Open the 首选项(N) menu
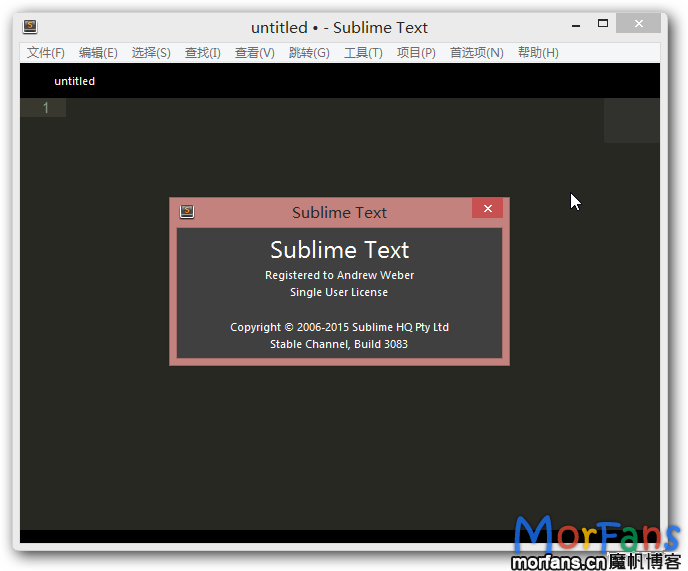 477,53
